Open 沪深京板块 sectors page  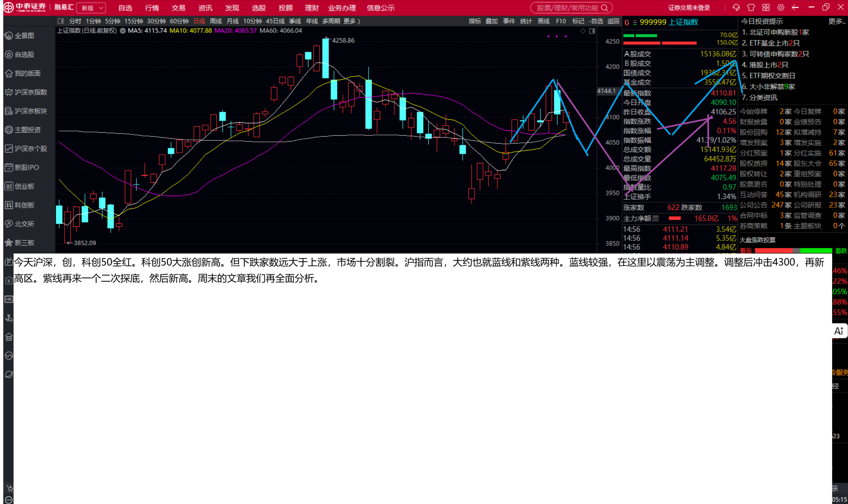pyautogui.click(x=26, y=111)
